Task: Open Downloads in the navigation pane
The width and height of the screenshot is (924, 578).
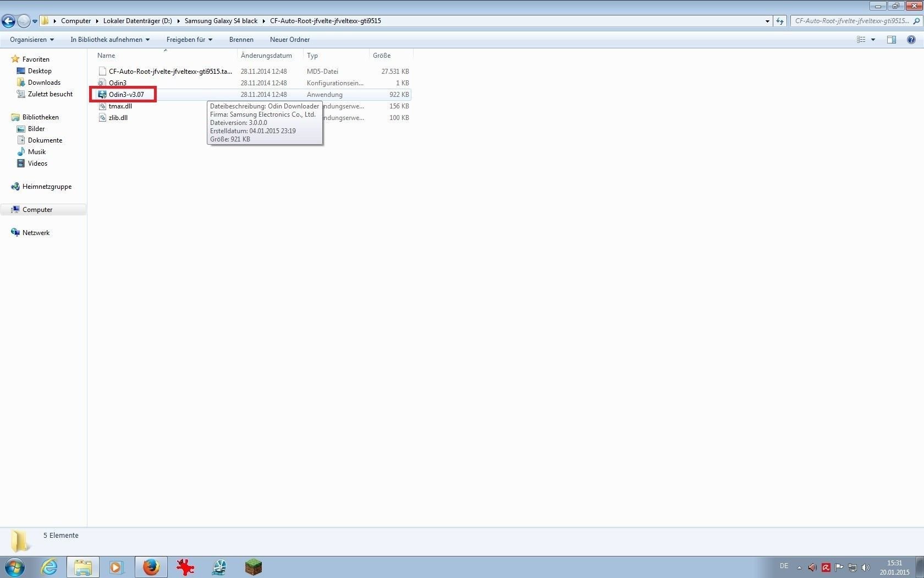Action: click(x=44, y=83)
